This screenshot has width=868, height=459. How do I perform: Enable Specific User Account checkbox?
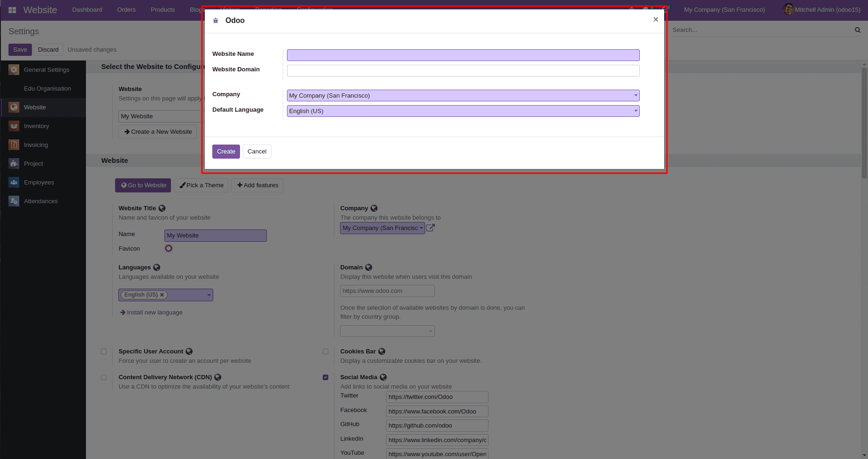pos(104,352)
